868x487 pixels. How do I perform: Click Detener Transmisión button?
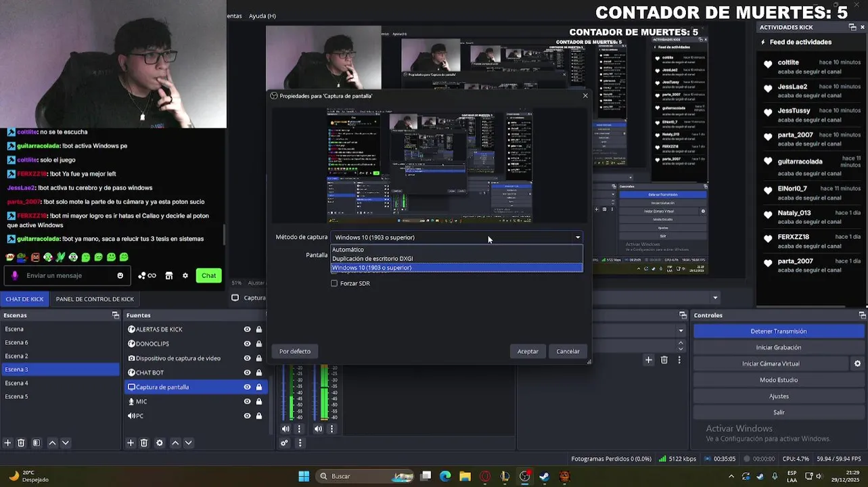click(778, 331)
